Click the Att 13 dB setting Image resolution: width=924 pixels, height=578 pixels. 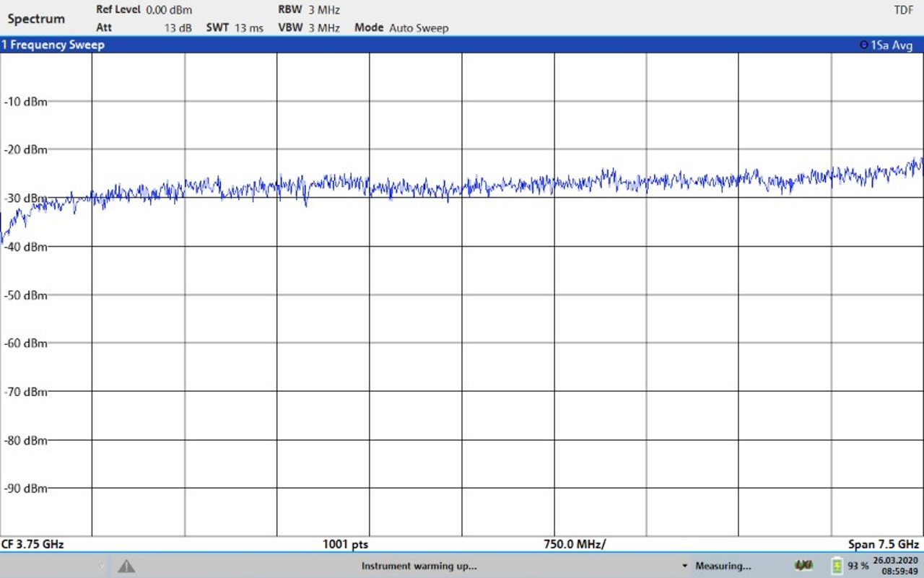click(177, 28)
